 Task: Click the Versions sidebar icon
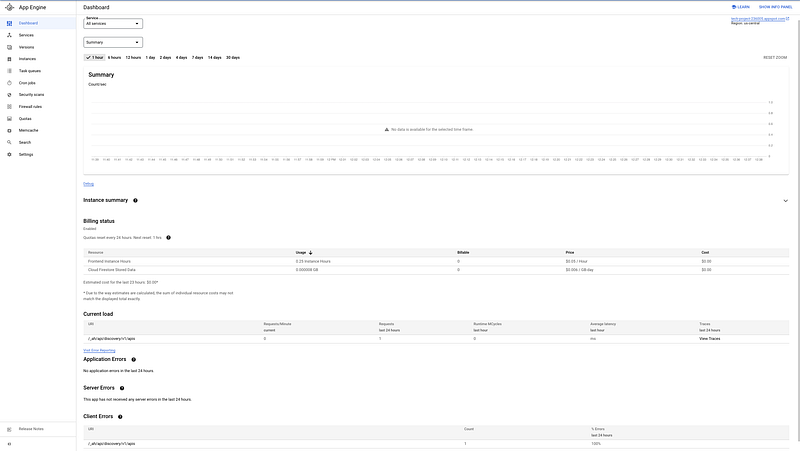coord(9,47)
